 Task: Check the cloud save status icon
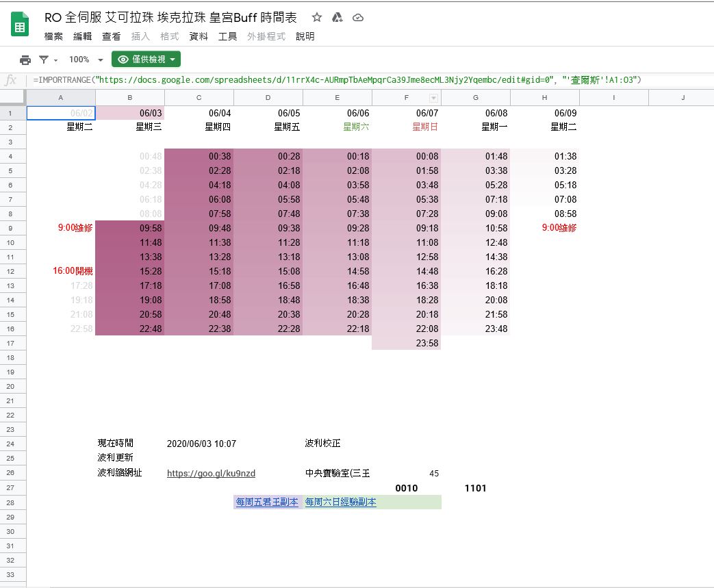358,18
